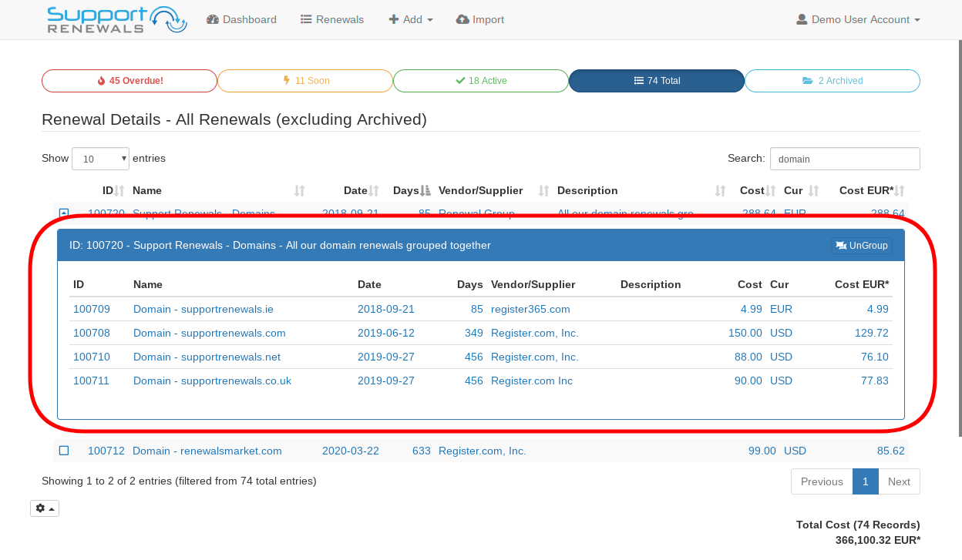Open renewal ID 100712

[106, 451]
